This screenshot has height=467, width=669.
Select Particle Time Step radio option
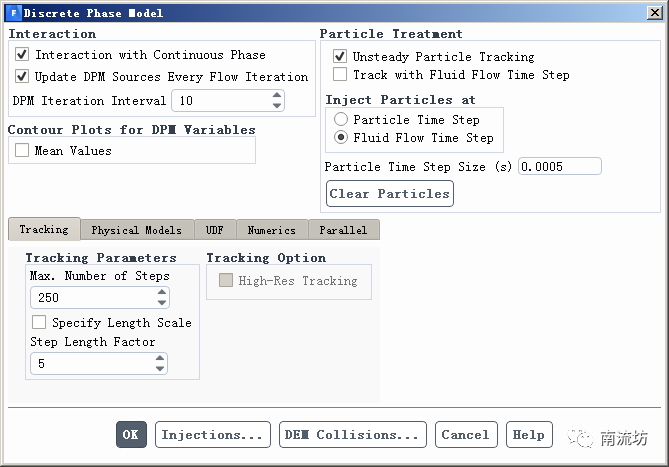341,120
